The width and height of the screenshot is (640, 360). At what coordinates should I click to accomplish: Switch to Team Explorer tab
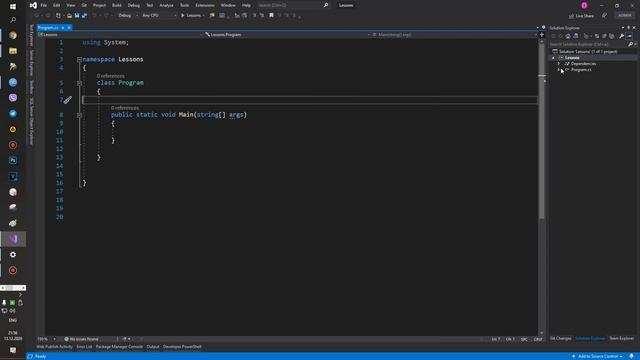pyautogui.click(x=622, y=338)
